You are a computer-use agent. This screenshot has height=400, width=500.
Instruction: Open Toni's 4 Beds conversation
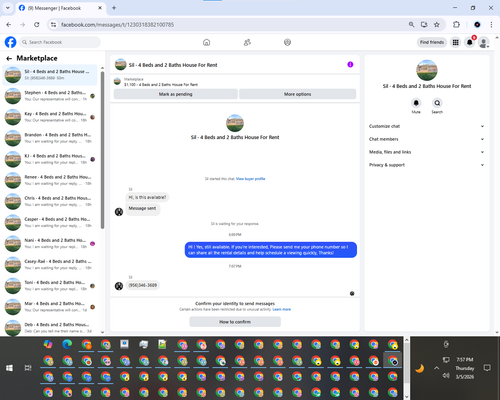[50, 286]
